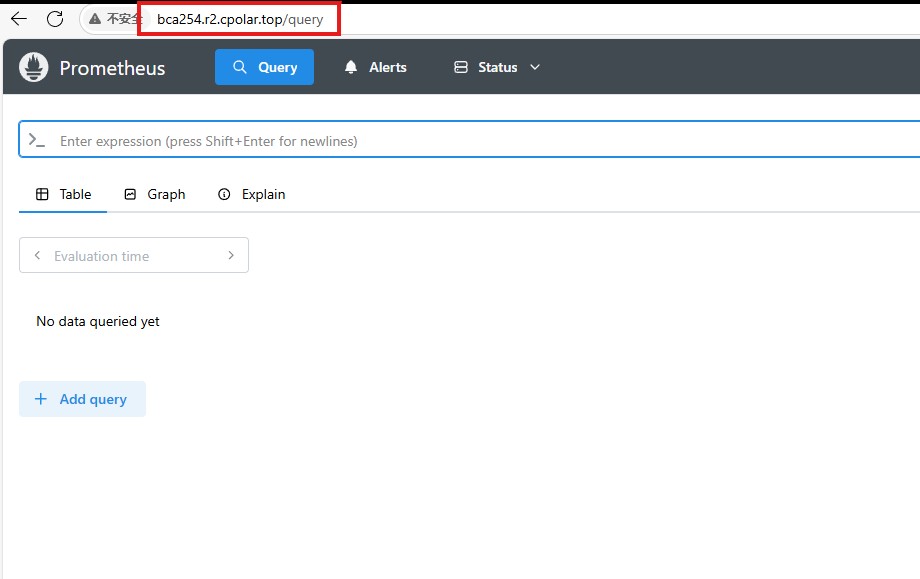Image resolution: width=920 pixels, height=579 pixels.
Task: Click the browser back arrow
Action: (19, 19)
